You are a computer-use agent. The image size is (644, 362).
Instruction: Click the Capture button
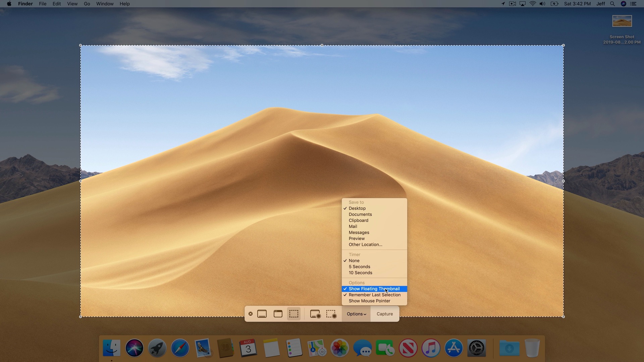coord(384,314)
